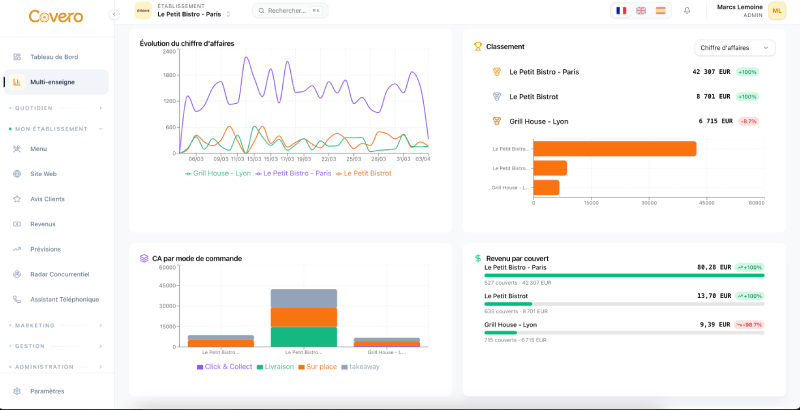Click the Covero logo
This screenshot has height=410, width=800.
[x=55, y=16]
